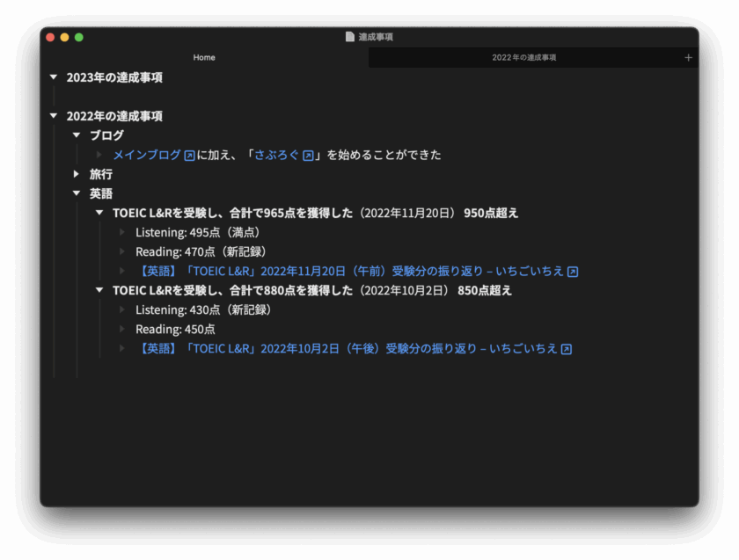739x560 pixels.
Task: Click the text TOEIC L&Rを受験し、合計で880点を獲得した
Action: click(232, 291)
